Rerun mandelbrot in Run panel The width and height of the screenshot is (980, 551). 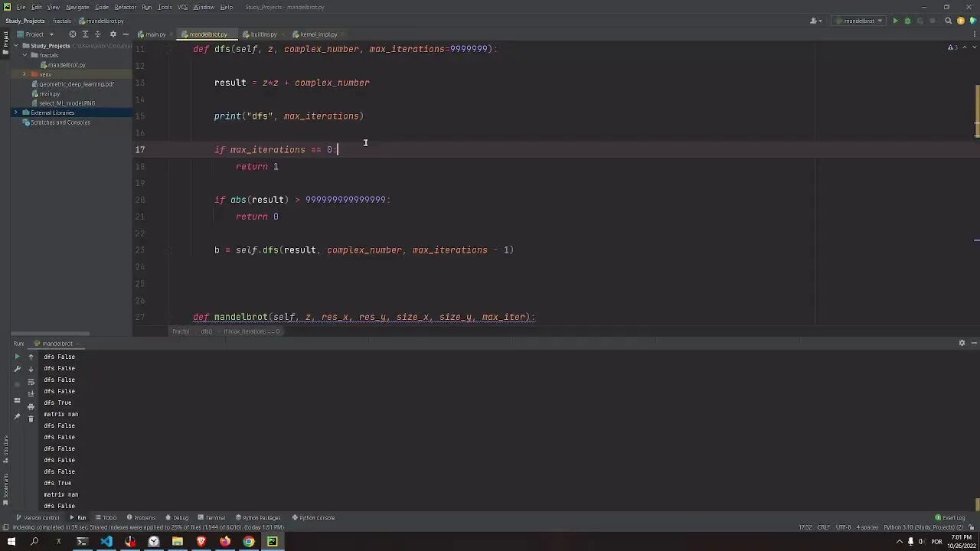click(x=18, y=357)
